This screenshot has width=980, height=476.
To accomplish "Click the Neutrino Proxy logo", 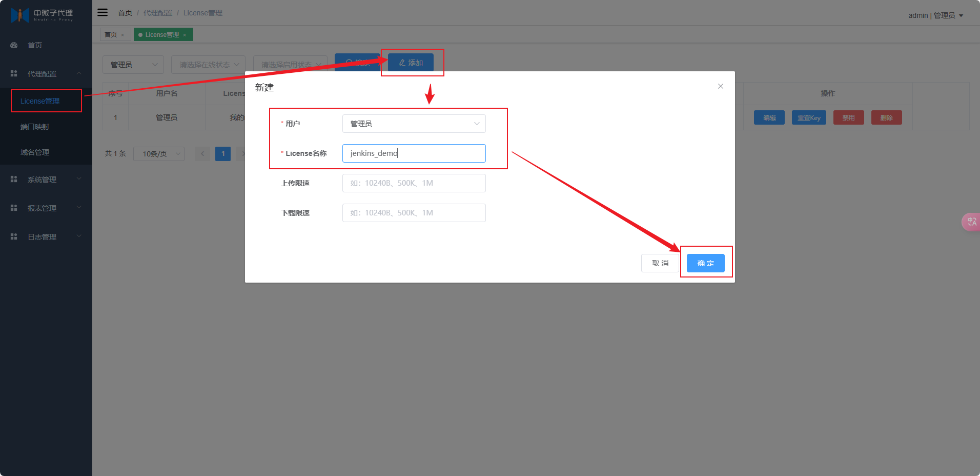I will click(42, 15).
